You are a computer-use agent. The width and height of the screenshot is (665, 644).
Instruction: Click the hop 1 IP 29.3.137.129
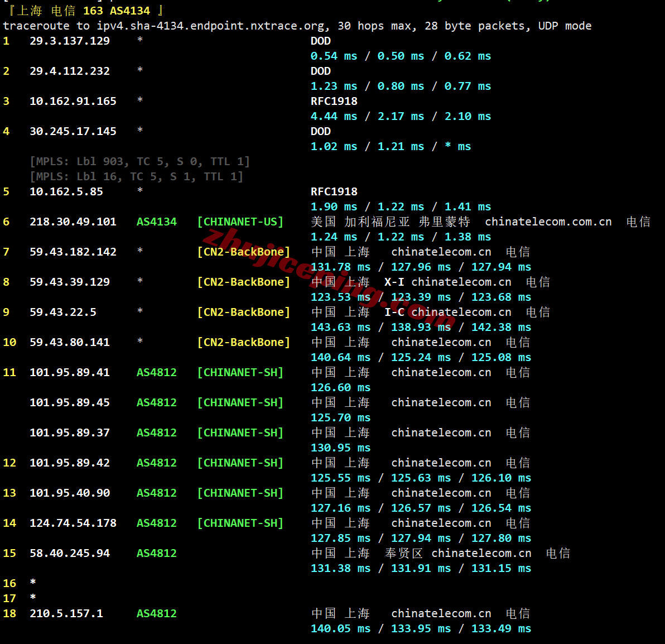[70, 41]
